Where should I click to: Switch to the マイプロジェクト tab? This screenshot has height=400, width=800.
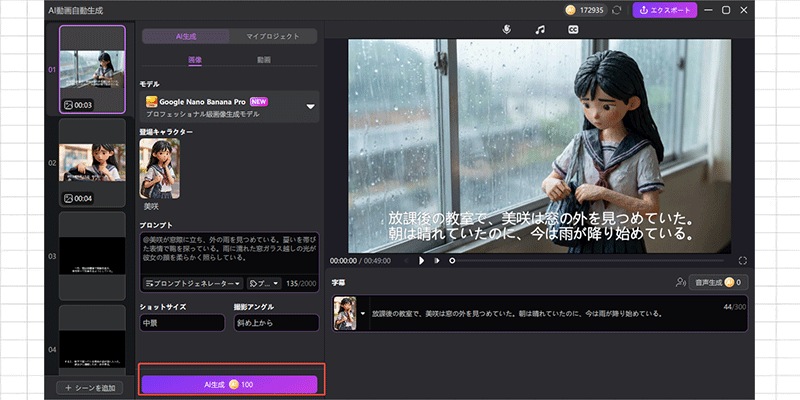273,36
